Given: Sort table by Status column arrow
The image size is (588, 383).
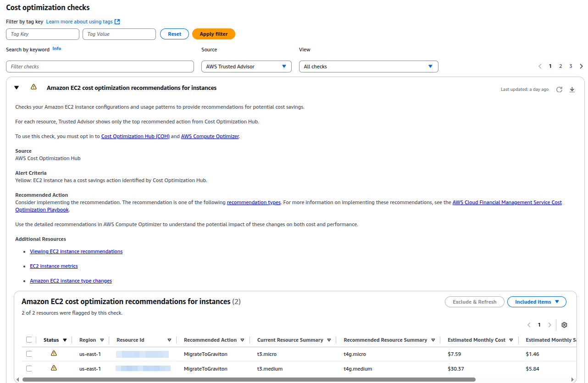Looking at the screenshot, I should [x=65, y=340].
